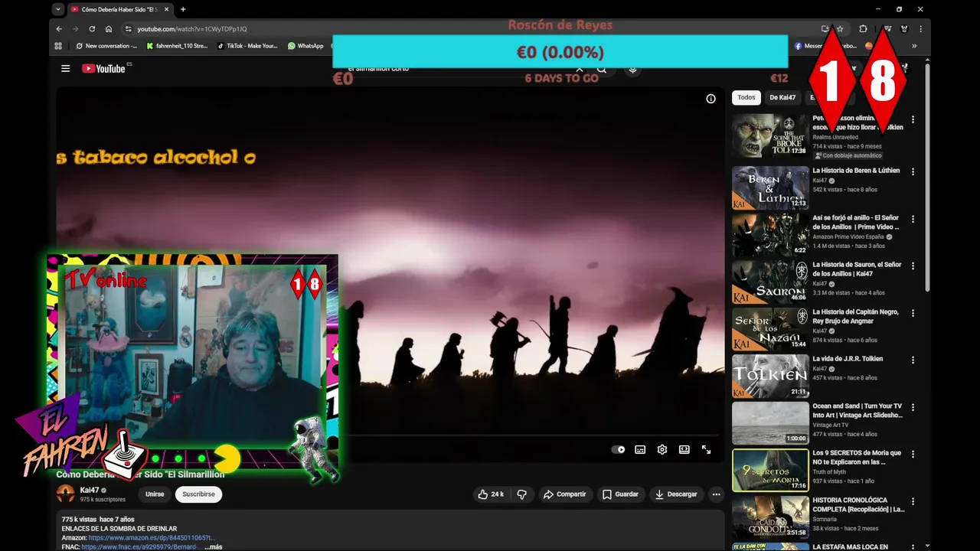Open "Los 9 SECRETOS de Moria" thumbnail
The image size is (980, 551).
770,470
